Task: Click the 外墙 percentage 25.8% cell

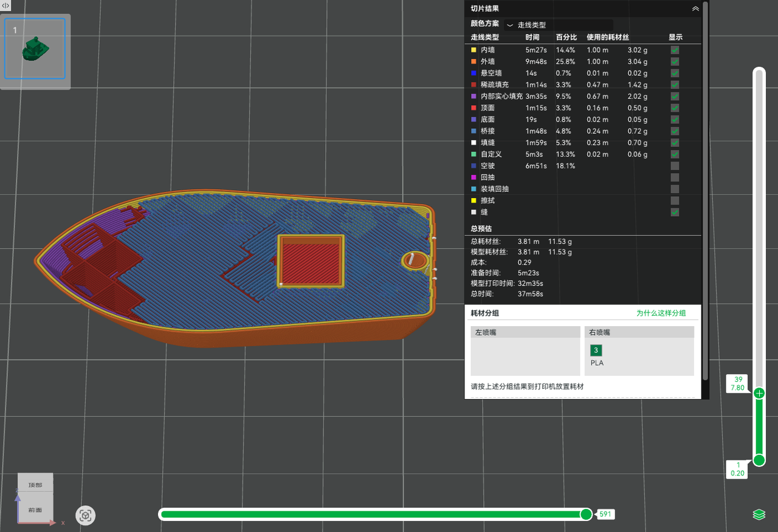Action: pos(565,61)
